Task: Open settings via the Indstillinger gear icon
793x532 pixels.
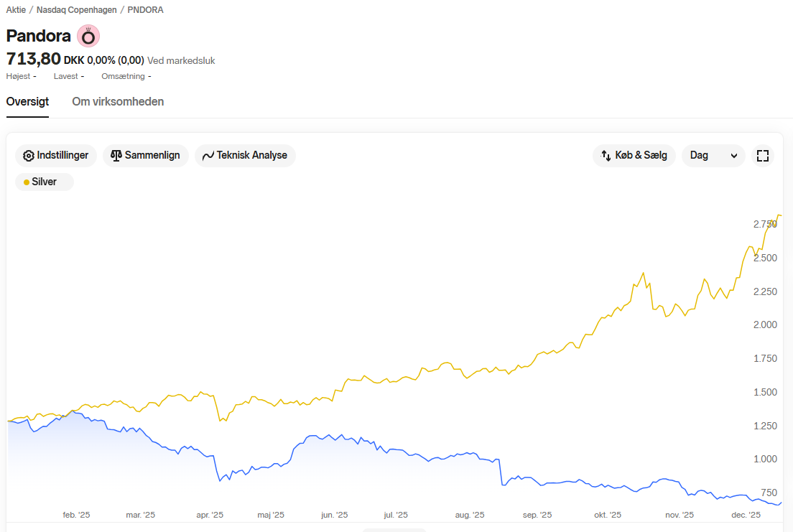Action: click(28, 156)
